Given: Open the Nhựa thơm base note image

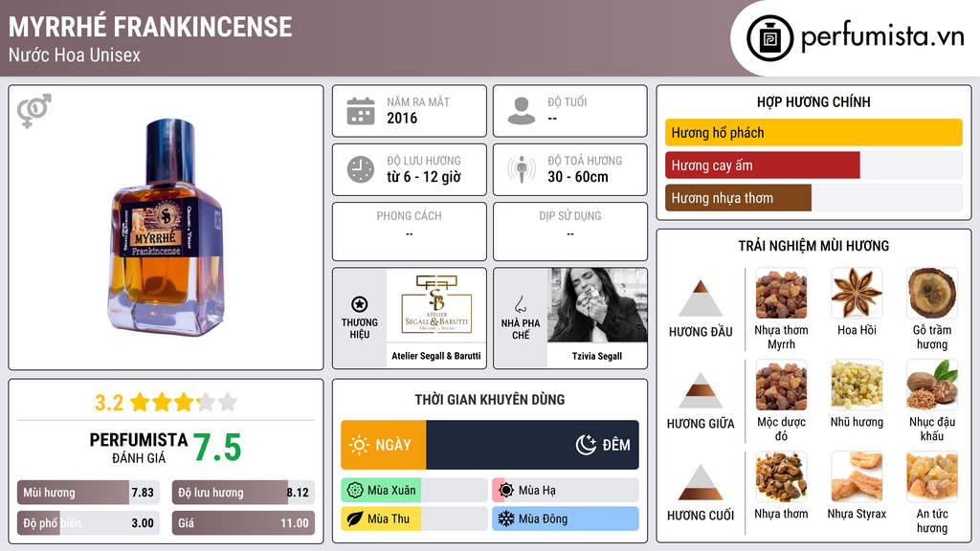Looking at the screenshot, I should click(781, 477).
